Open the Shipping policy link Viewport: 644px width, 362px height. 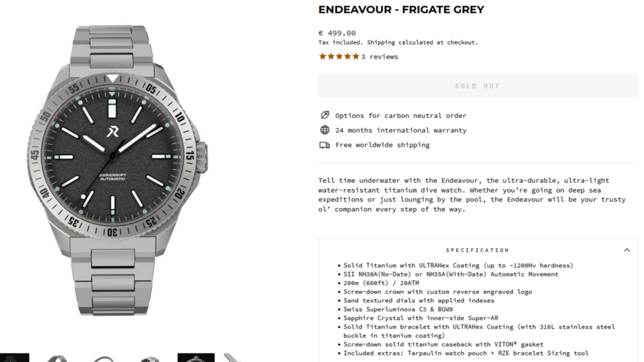click(381, 43)
